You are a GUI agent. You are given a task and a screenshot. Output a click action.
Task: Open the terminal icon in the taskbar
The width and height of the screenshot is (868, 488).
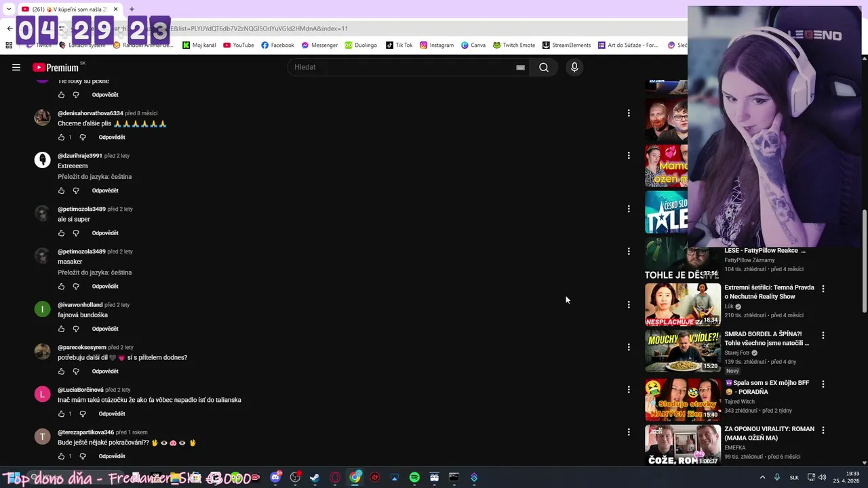pyautogui.click(x=454, y=477)
